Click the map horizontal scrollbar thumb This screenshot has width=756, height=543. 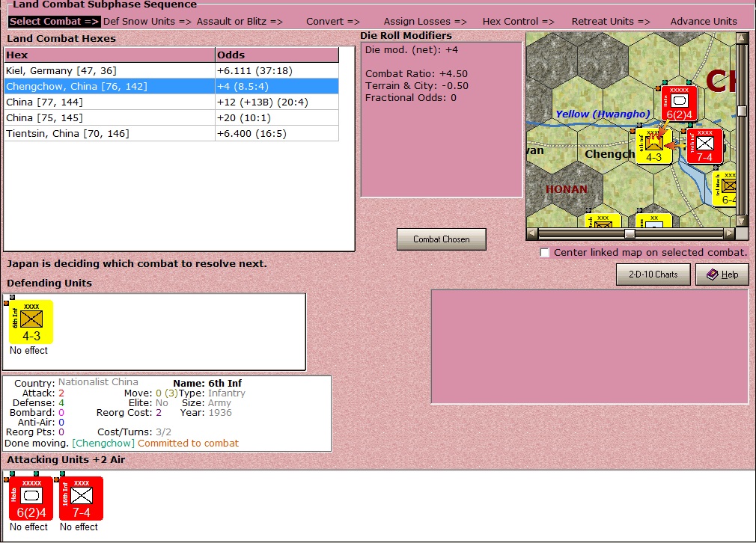click(x=630, y=233)
